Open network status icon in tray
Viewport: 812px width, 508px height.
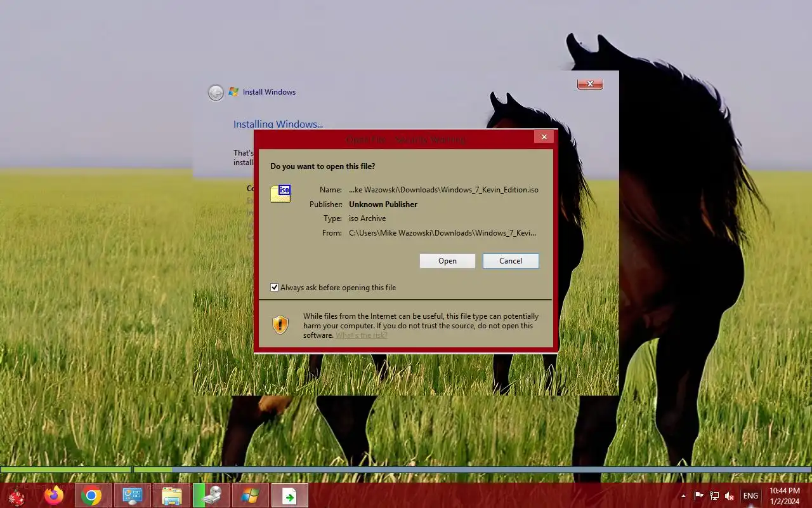(x=714, y=496)
